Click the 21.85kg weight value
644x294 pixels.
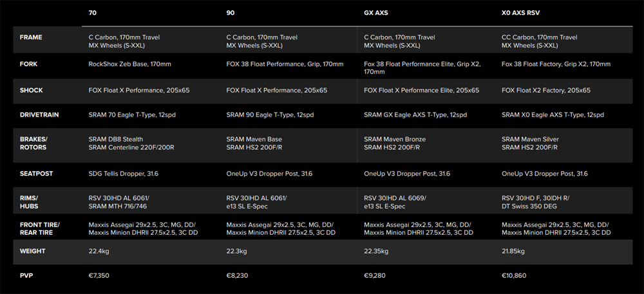coord(513,251)
